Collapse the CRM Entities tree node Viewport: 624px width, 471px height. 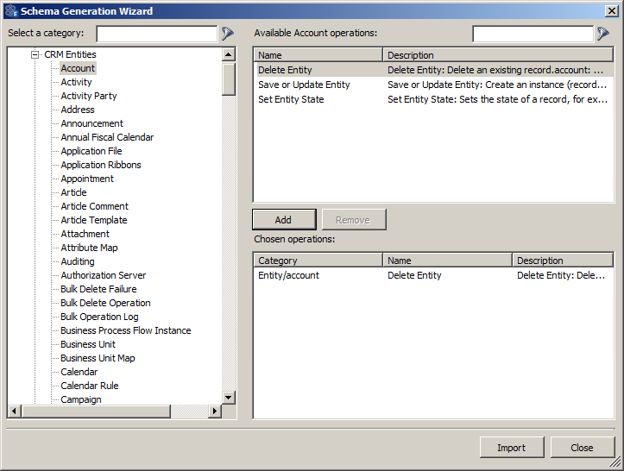tap(35, 55)
